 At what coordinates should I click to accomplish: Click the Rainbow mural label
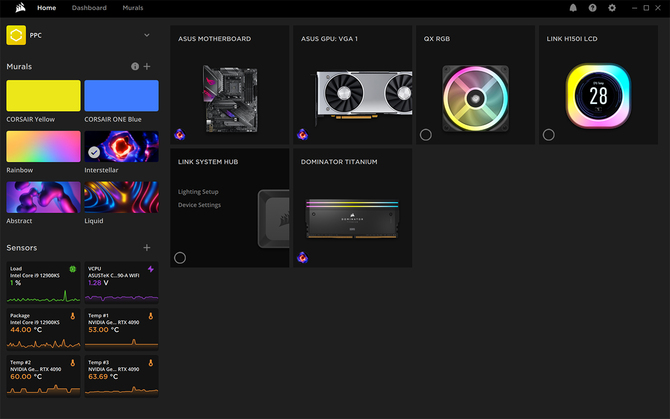click(20, 170)
